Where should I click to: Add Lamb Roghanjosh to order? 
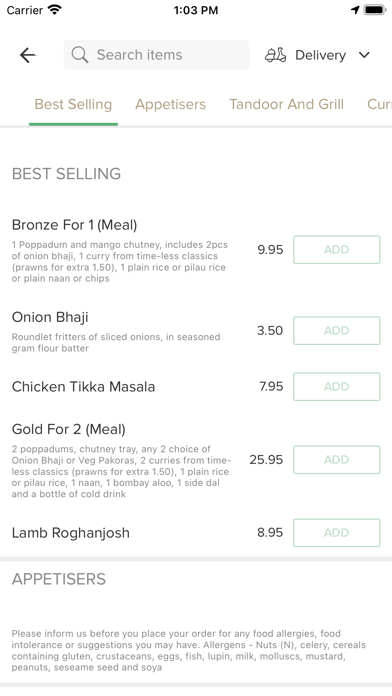pyautogui.click(x=337, y=532)
